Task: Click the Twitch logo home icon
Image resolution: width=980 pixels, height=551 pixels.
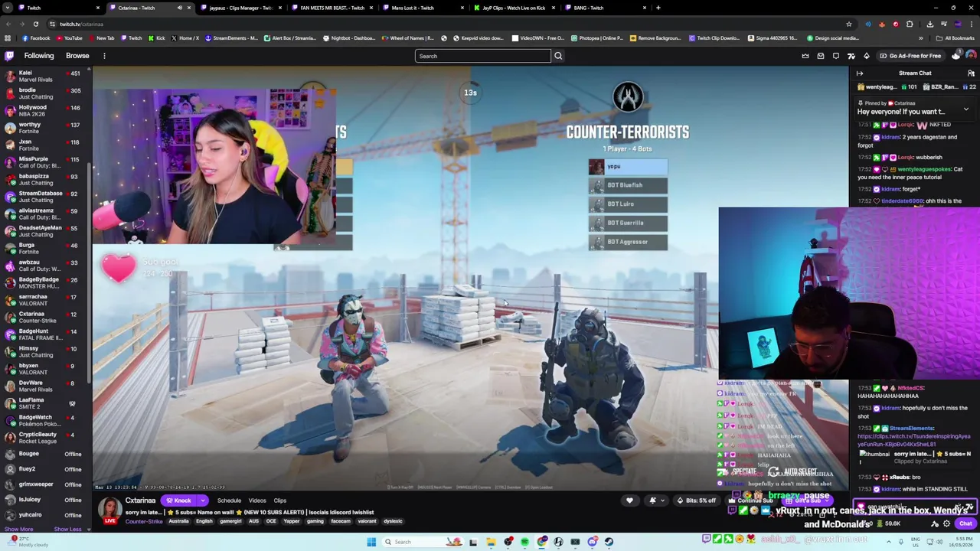Action: point(9,56)
